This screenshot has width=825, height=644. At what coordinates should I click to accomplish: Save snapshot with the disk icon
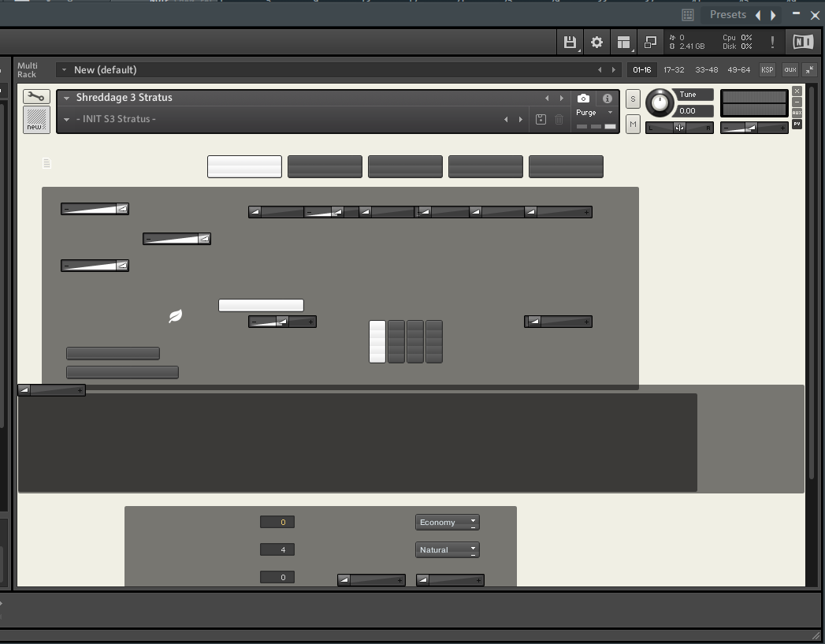[541, 120]
